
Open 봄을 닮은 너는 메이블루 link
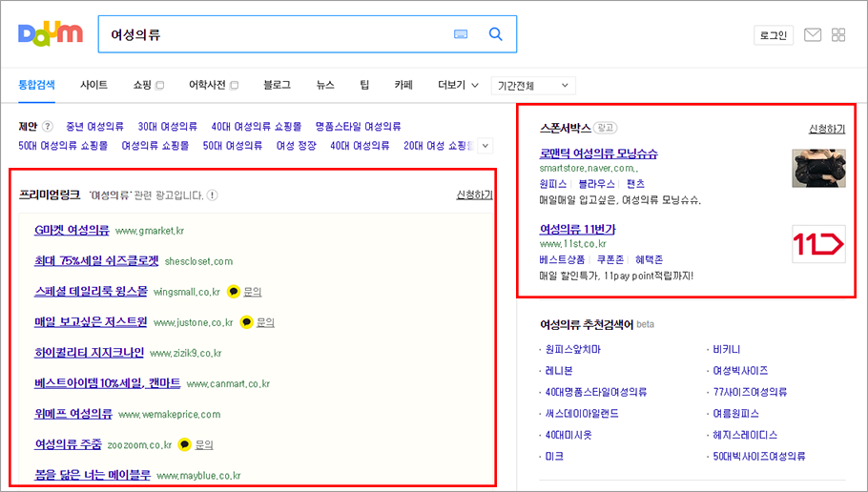point(93,475)
